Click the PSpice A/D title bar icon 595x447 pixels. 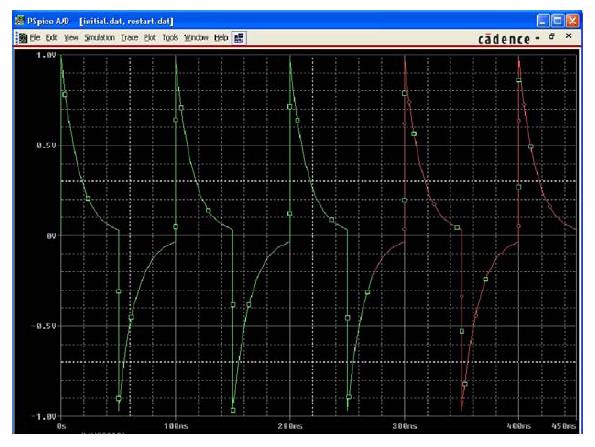click(20, 20)
